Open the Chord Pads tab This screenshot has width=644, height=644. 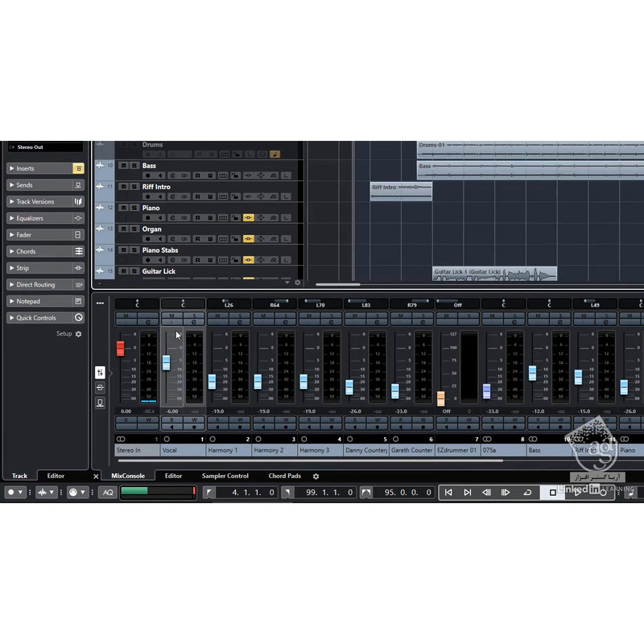(284, 477)
